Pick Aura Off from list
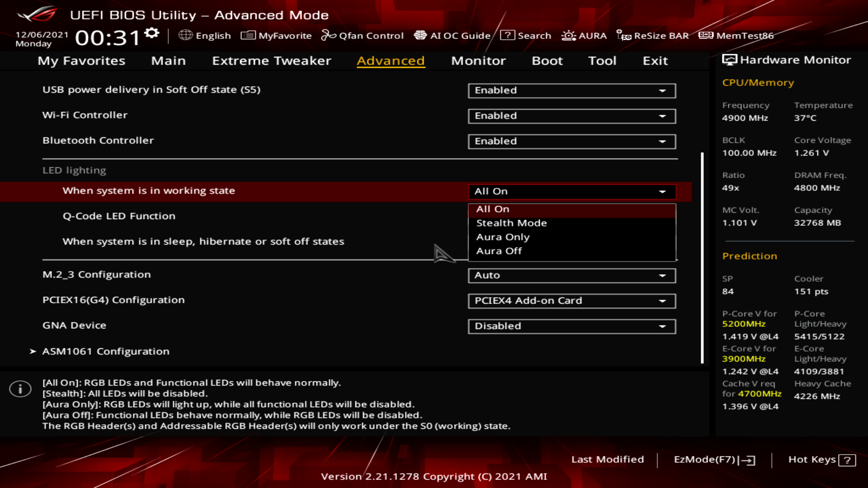Screen dimensions: 868x488 point(499,251)
